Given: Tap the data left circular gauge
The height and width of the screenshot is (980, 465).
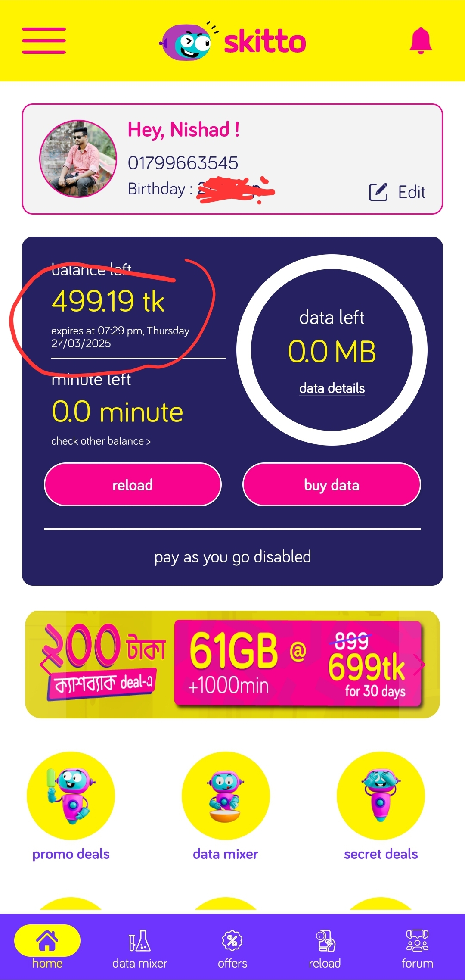Looking at the screenshot, I should [332, 350].
